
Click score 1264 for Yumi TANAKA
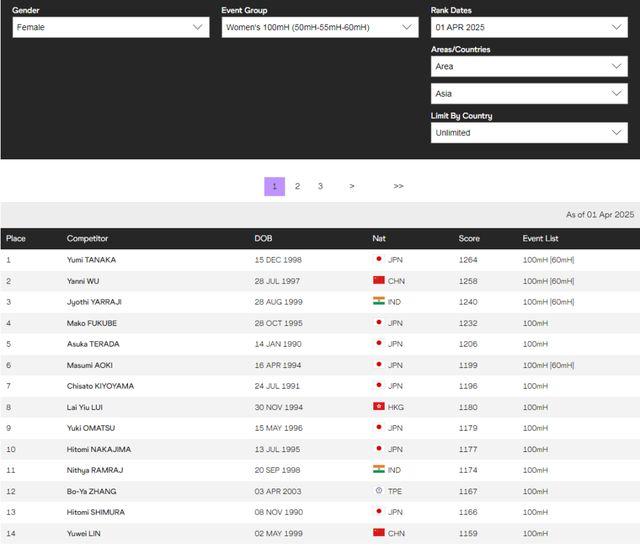point(468,260)
